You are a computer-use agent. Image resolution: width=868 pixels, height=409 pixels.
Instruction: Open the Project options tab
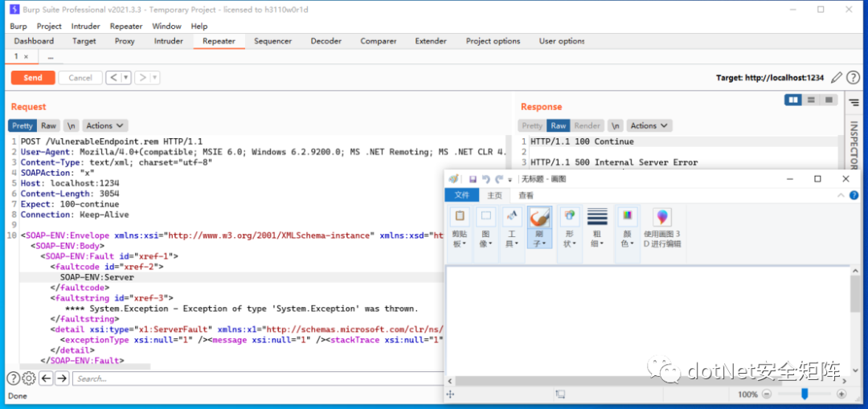pyautogui.click(x=493, y=41)
